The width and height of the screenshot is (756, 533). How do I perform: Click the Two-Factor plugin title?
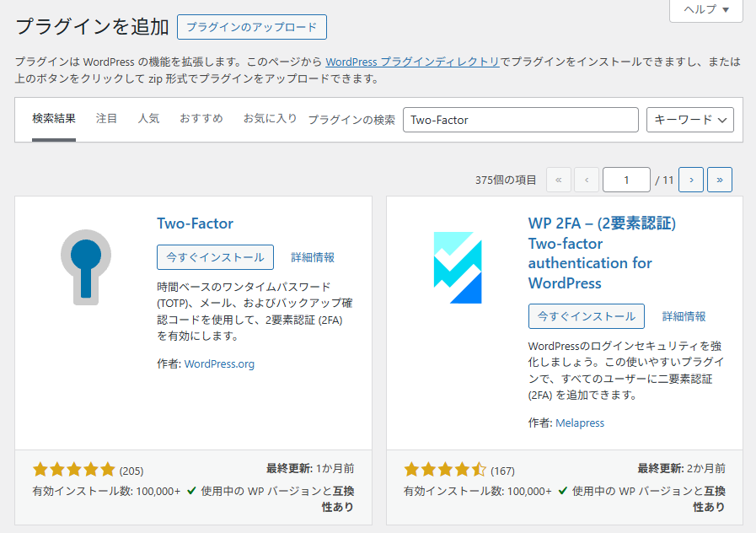[x=196, y=223]
